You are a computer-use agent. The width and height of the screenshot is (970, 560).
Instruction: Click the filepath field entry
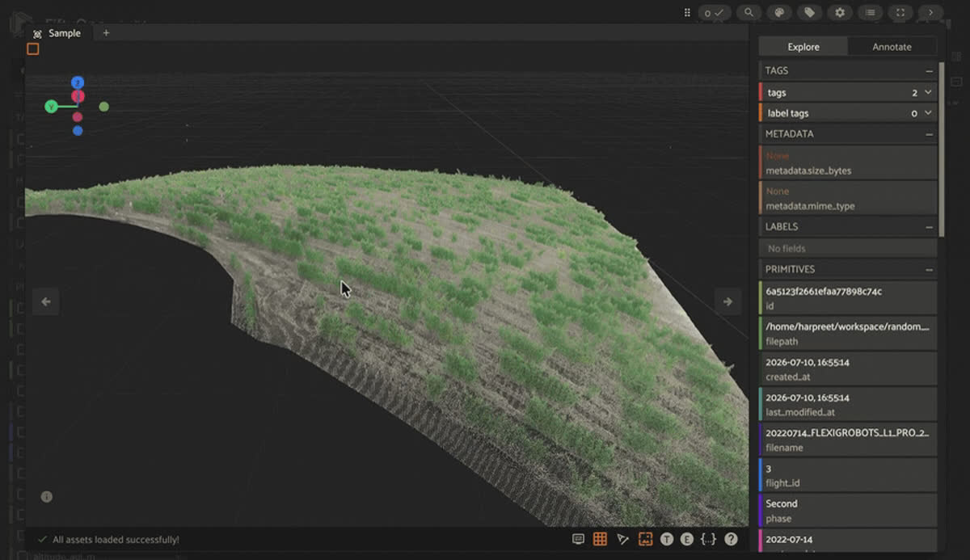tap(848, 333)
